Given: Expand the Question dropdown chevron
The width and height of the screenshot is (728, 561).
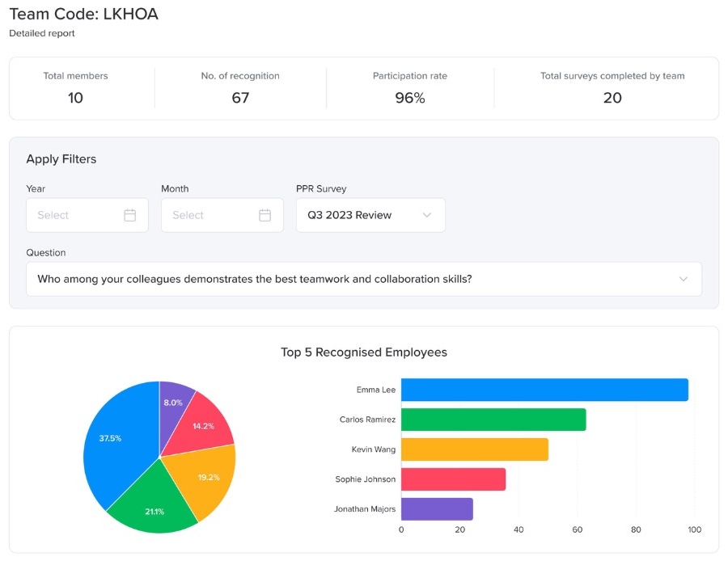Looking at the screenshot, I should click(x=684, y=279).
